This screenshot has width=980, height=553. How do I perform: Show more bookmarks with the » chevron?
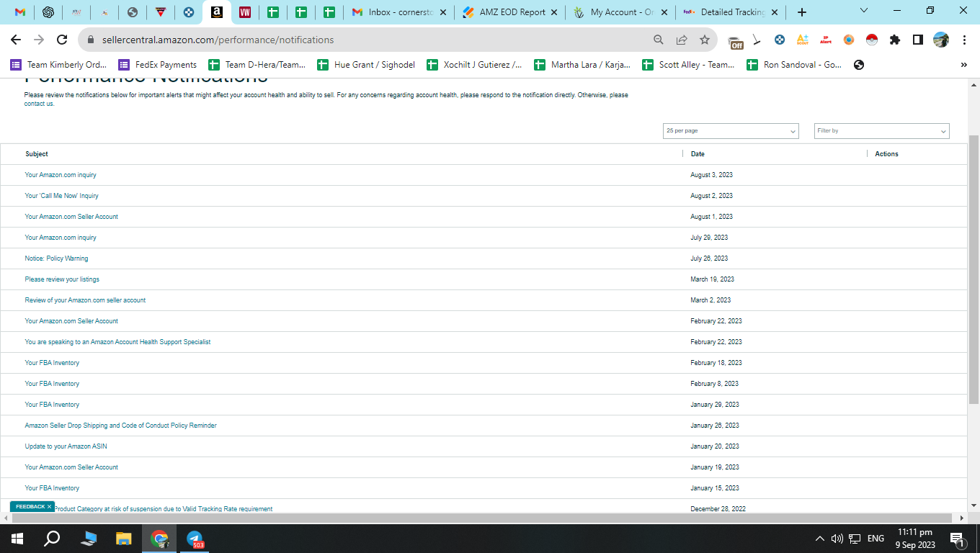[x=964, y=65]
